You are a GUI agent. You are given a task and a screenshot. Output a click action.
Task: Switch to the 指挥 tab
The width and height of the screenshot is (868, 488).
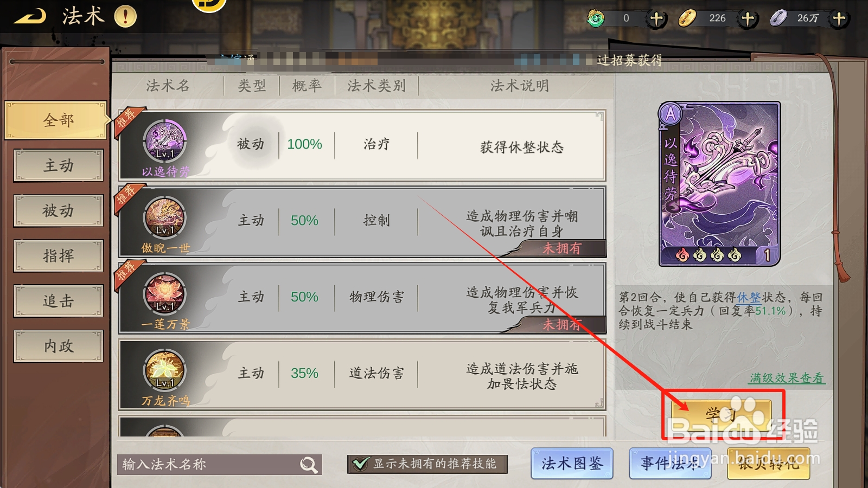[x=59, y=255]
